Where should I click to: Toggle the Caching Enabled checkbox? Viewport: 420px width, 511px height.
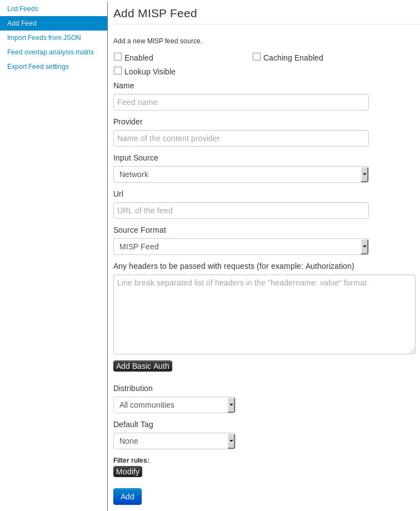pos(257,57)
